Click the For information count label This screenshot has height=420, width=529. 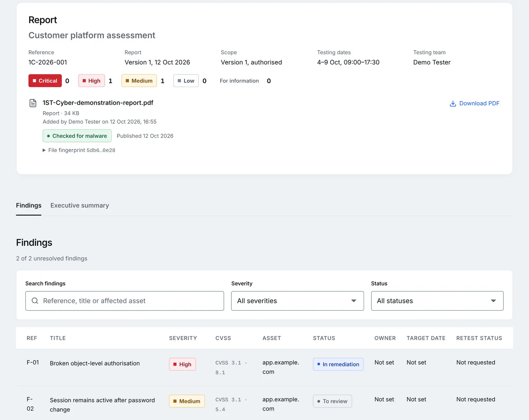[x=239, y=81]
